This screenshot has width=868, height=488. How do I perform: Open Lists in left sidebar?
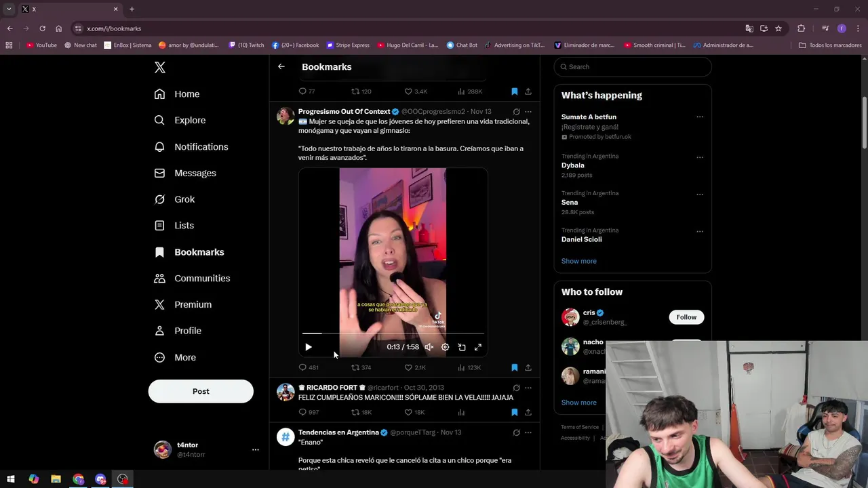(x=174, y=226)
